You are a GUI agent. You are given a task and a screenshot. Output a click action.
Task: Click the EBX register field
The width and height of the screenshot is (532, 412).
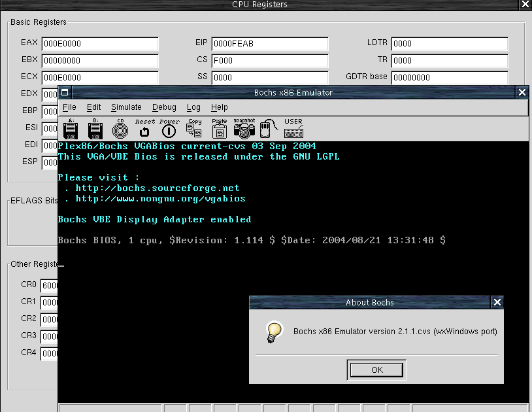click(100, 61)
